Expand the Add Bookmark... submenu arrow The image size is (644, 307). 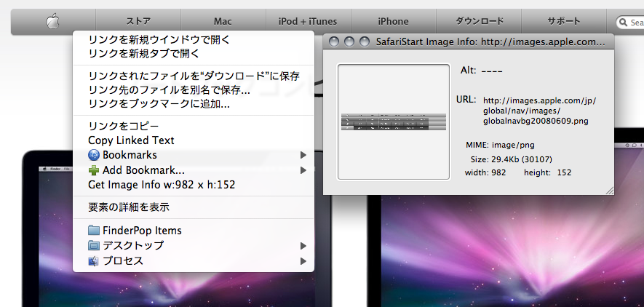[x=303, y=170]
